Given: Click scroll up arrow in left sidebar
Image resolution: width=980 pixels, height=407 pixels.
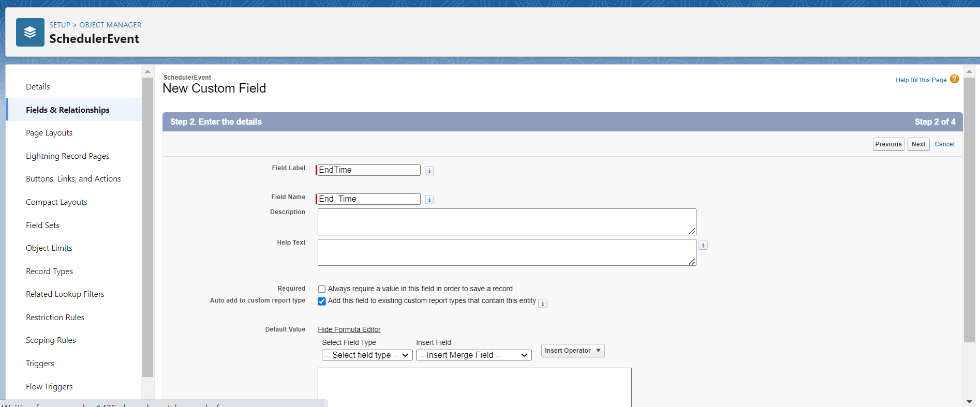Looking at the screenshot, I should [147, 71].
